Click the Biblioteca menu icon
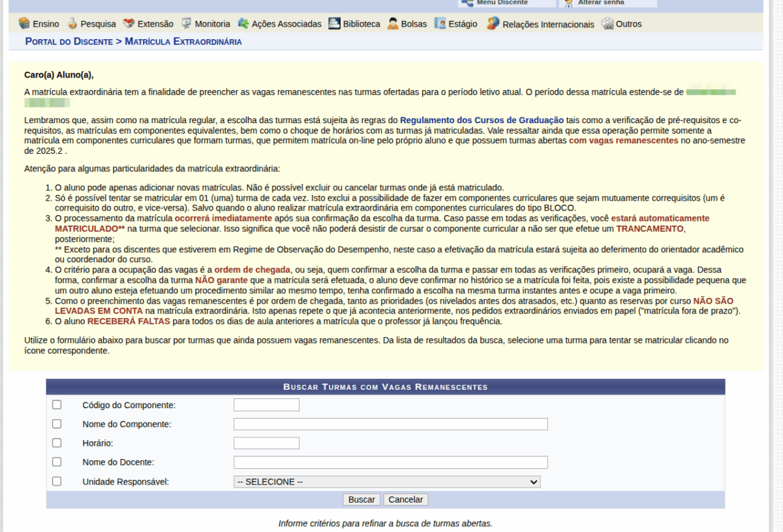Image resolution: width=783 pixels, height=532 pixels. point(334,23)
